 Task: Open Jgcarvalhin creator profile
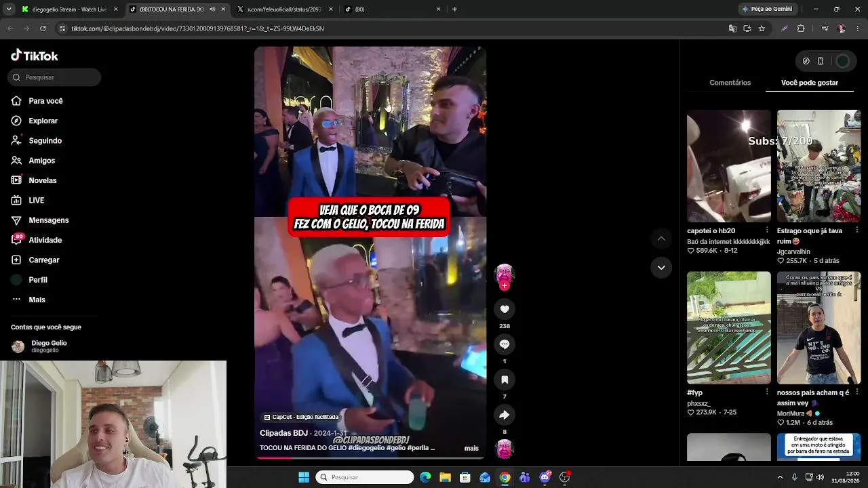(x=793, y=252)
